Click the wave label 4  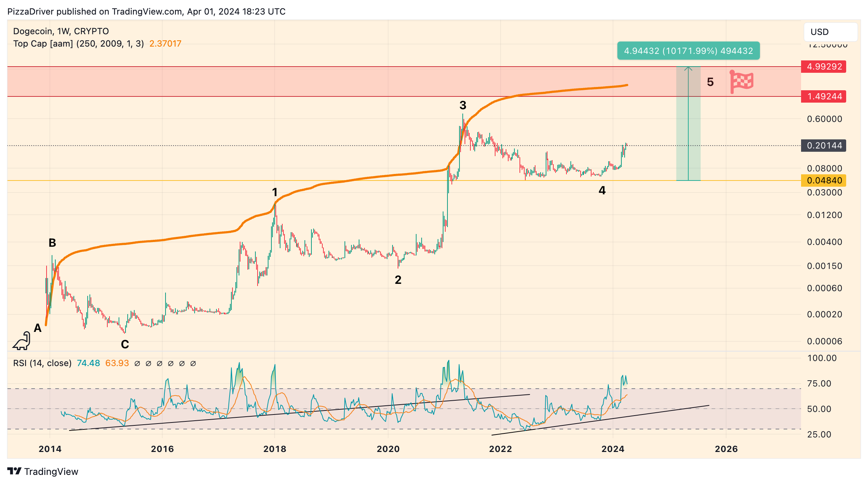click(602, 190)
